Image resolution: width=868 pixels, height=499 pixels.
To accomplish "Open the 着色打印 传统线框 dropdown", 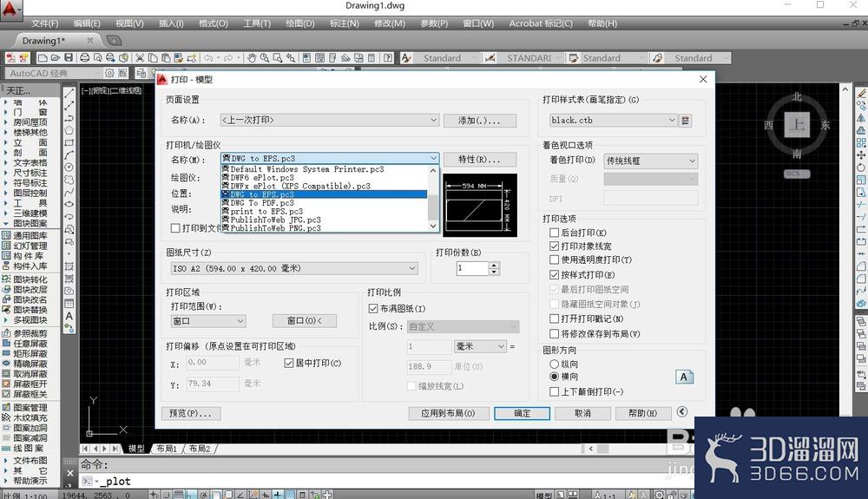I will pyautogui.click(x=650, y=161).
